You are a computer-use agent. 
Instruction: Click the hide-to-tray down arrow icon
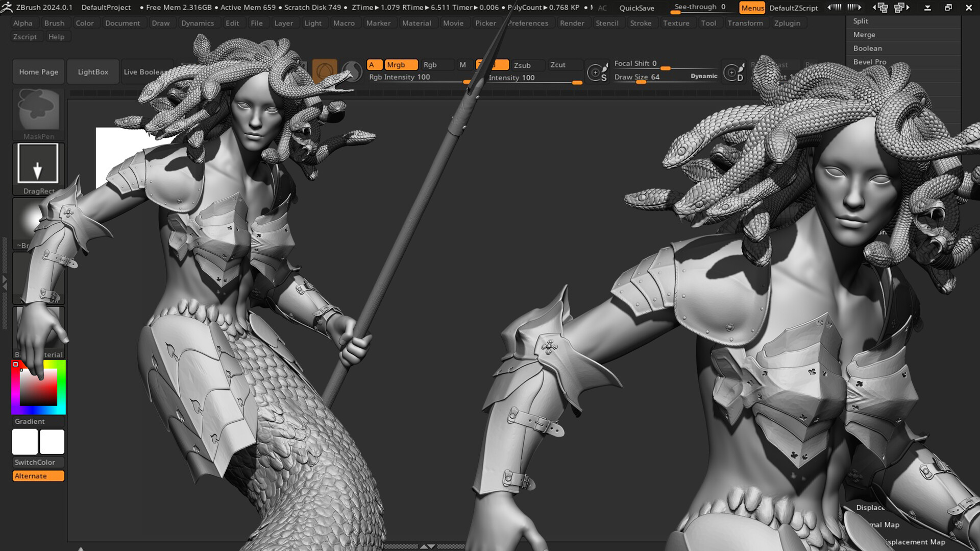(x=927, y=8)
